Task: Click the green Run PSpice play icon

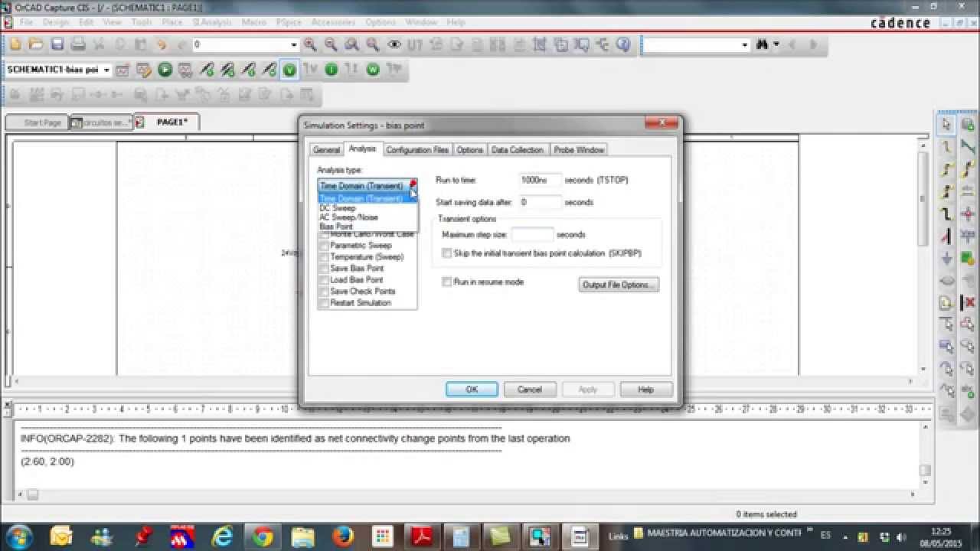Action: pyautogui.click(x=165, y=70)
